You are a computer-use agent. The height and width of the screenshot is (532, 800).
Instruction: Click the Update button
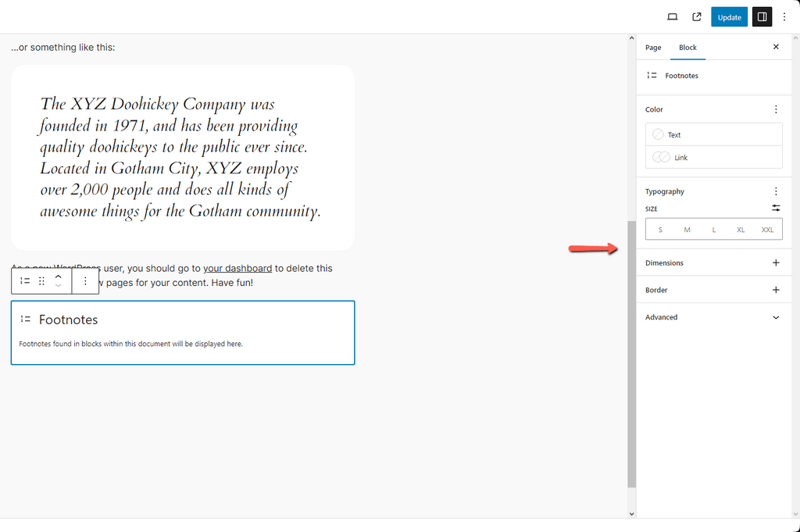click(729, 17)
